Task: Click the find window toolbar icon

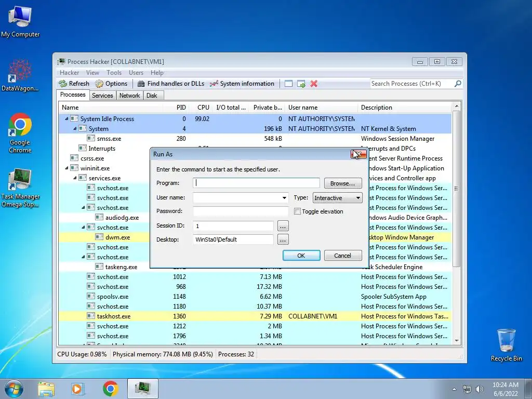Action: [288, 84]
